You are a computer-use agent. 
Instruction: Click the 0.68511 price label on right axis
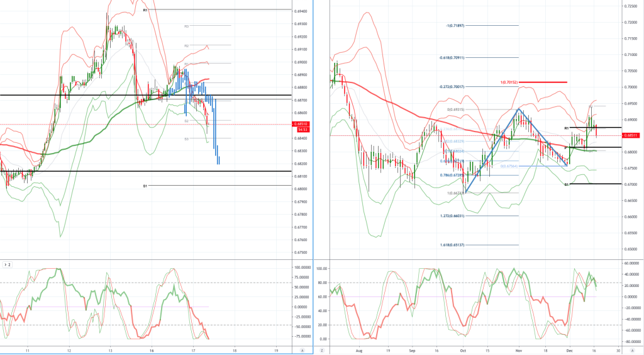coord(631,135)
